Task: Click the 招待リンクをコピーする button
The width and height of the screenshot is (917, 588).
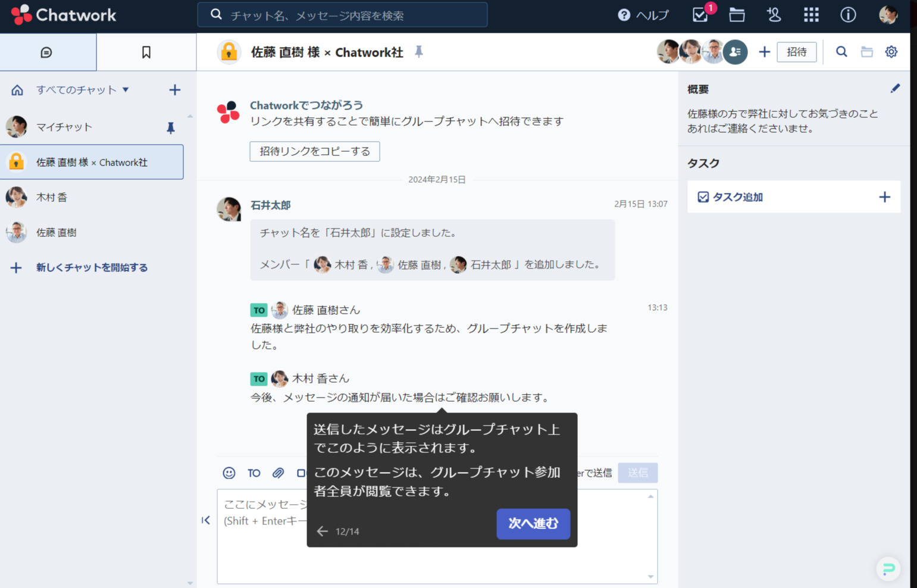Action: [x=314, y=151]
